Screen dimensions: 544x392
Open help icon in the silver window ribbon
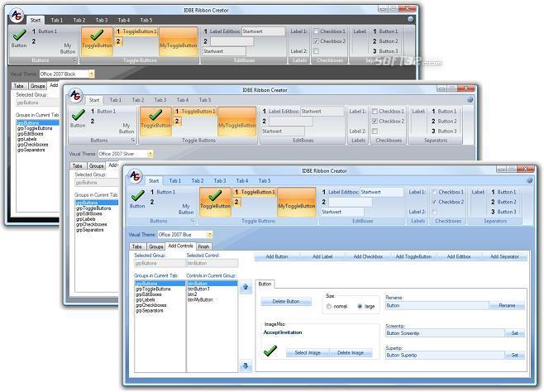click(x=470, y=100)
